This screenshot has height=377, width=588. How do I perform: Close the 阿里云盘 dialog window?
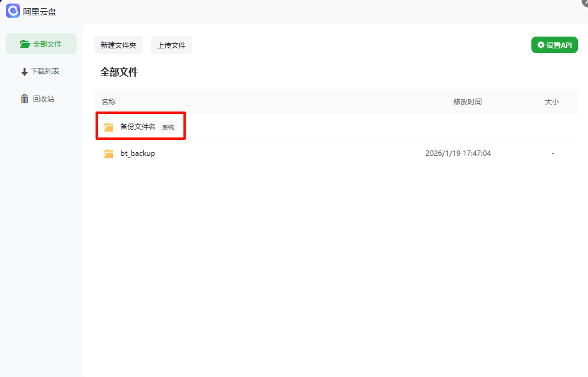click(584, 2)
